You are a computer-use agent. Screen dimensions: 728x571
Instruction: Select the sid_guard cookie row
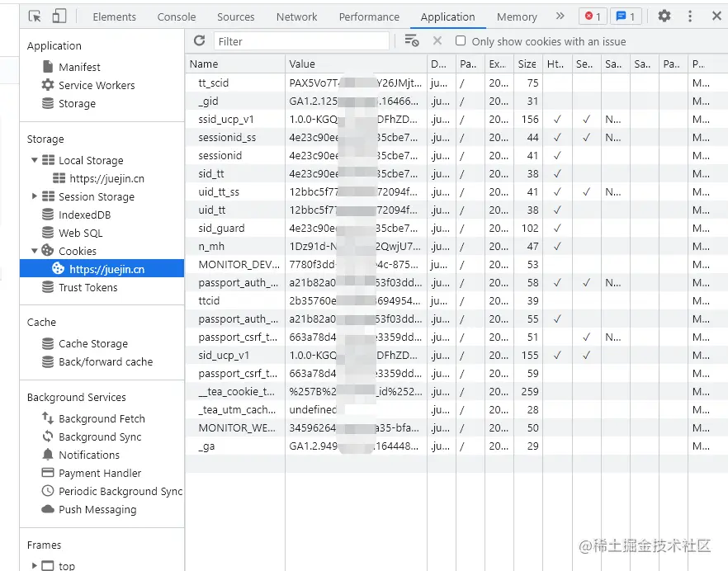456,228
